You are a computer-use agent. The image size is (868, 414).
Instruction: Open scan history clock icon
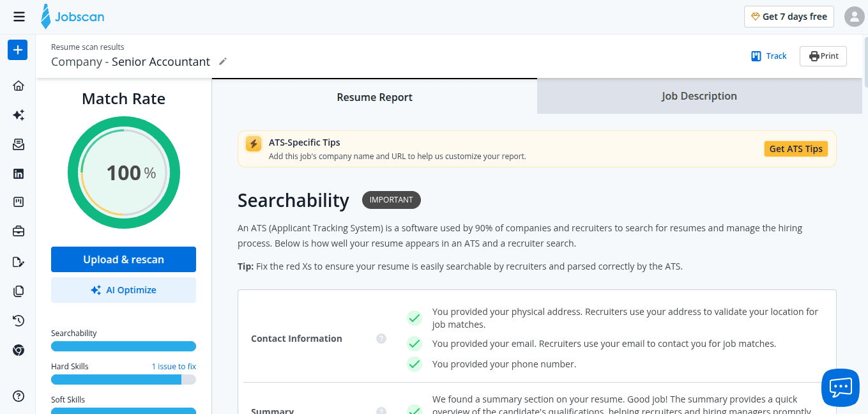pos(19,321)
